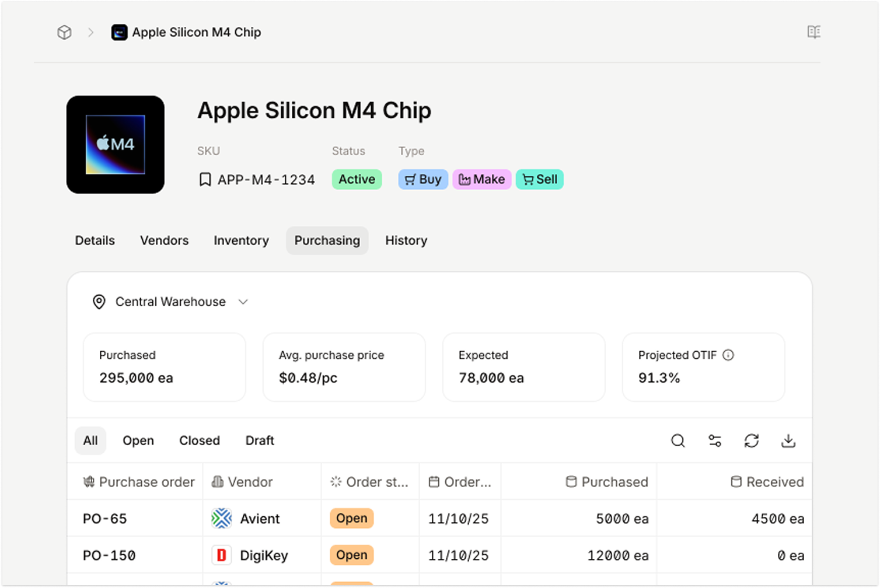This screenshot has width=880, height=588.
Task: Filter orders by Closed
Action: tap(200, 440)
